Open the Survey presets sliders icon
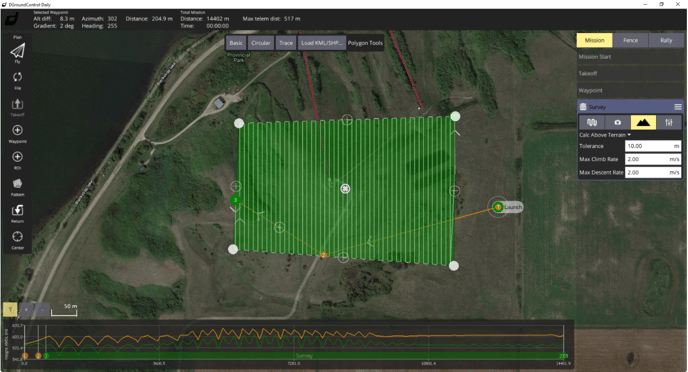688x372 pixels. pyautogui.click(x=669, y=122)
